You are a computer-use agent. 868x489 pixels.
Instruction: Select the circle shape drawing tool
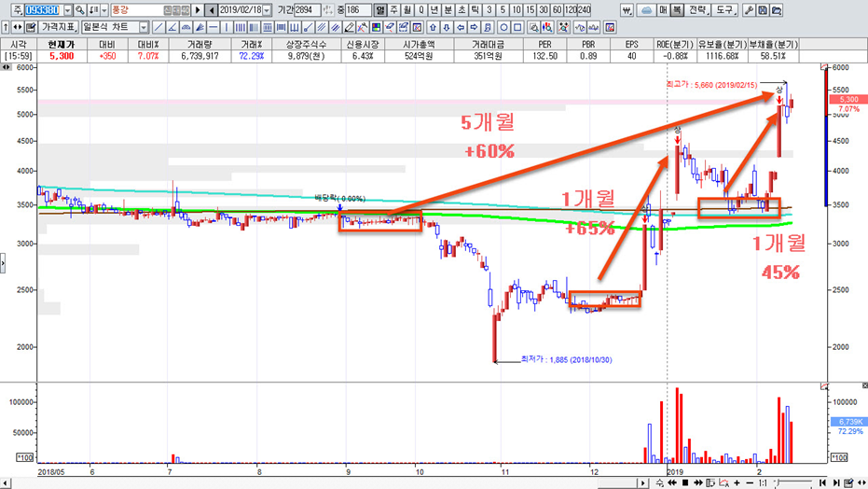(503, 26)
